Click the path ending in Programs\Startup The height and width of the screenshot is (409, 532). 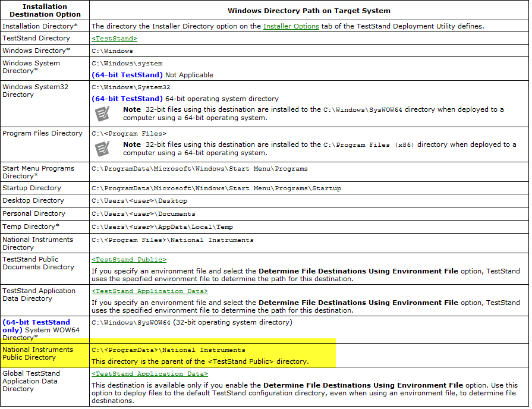tap(216, 188)
